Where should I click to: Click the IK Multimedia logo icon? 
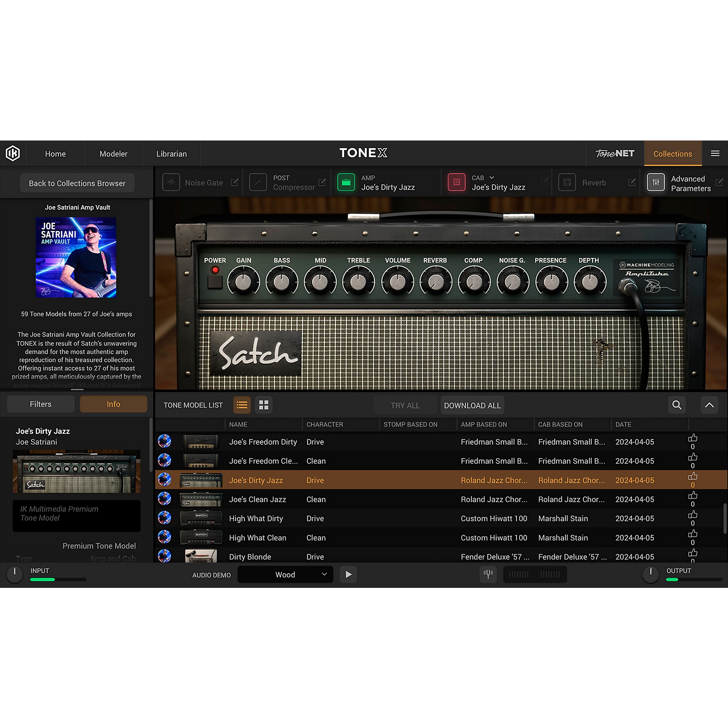tap(13, 153)
